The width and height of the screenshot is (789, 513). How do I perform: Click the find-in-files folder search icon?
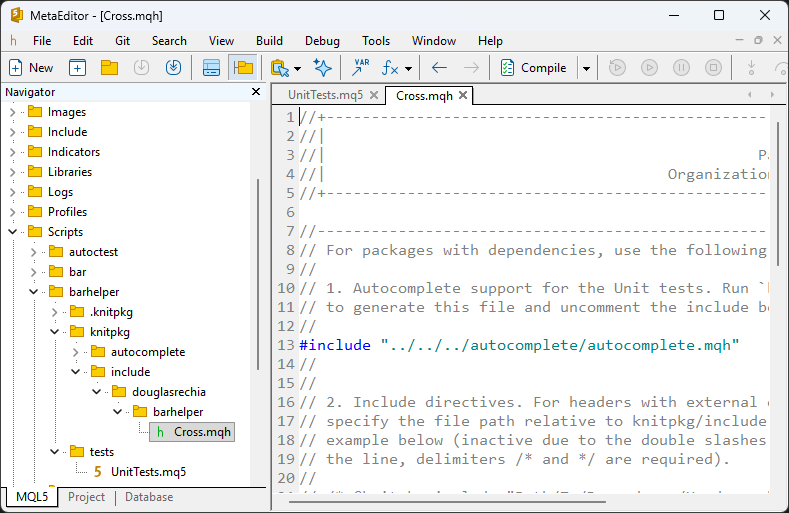pyautogui.click(x=281, y=68)
